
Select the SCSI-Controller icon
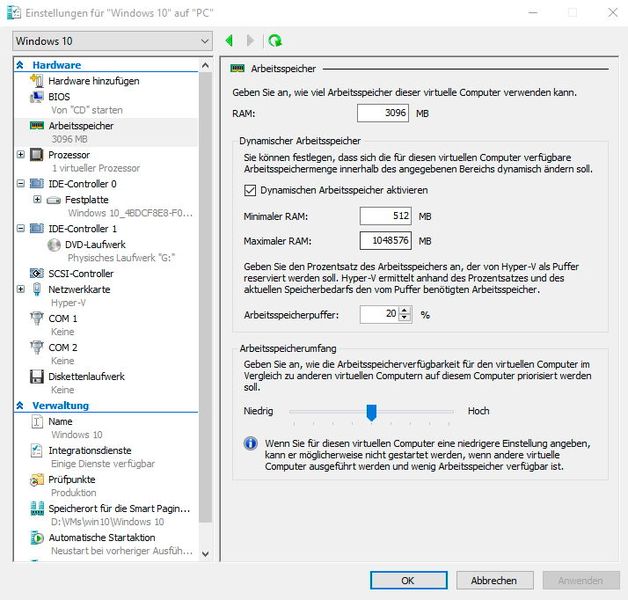pos(36,273)
